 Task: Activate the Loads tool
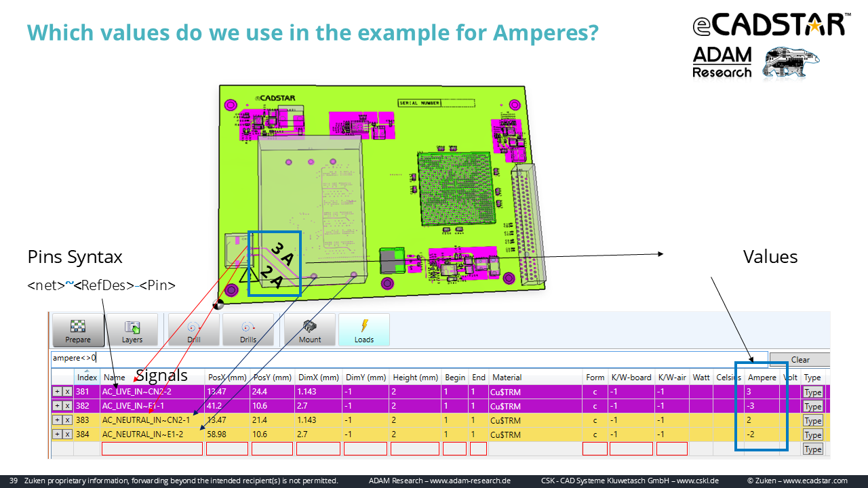(x=364, y=329)
